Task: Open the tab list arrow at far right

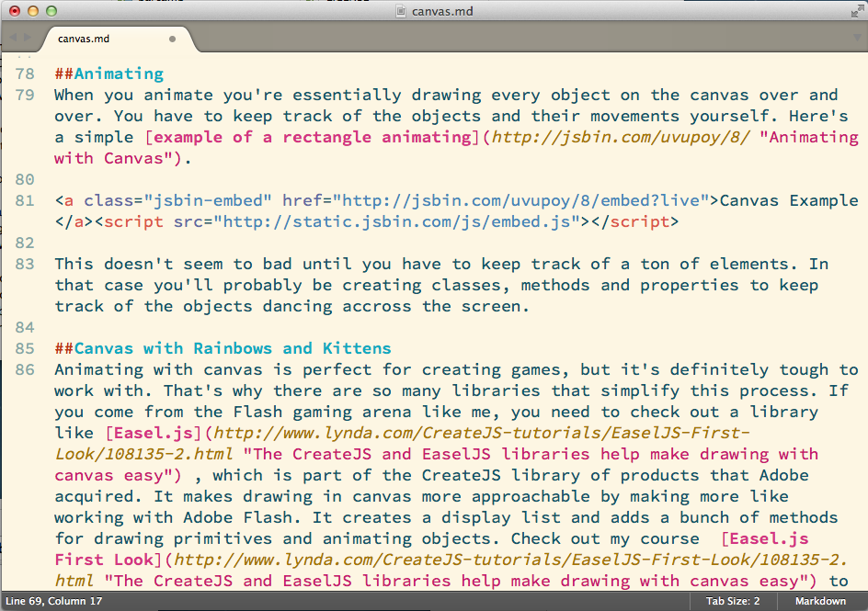Action: 854,39
